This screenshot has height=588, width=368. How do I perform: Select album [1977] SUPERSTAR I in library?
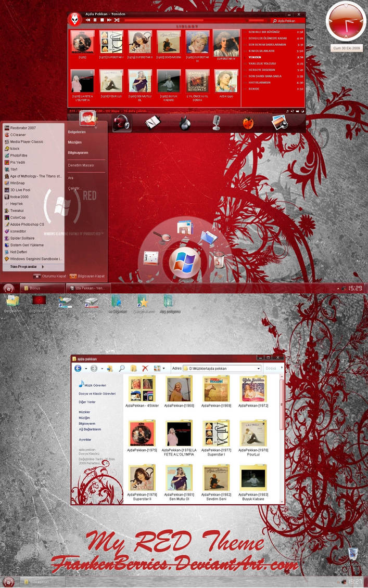111,44
